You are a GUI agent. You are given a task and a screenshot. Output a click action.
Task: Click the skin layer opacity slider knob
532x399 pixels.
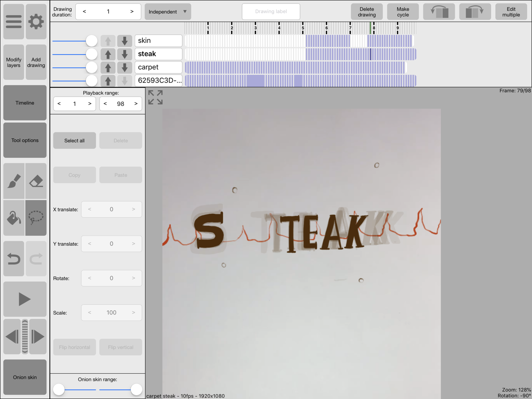coord(92,41)
